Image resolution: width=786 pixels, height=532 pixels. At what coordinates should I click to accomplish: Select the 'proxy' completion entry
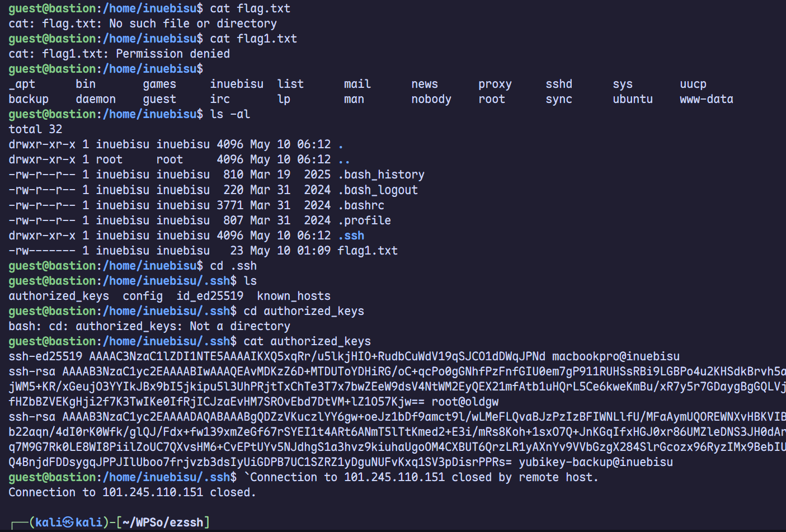point(495,84)
